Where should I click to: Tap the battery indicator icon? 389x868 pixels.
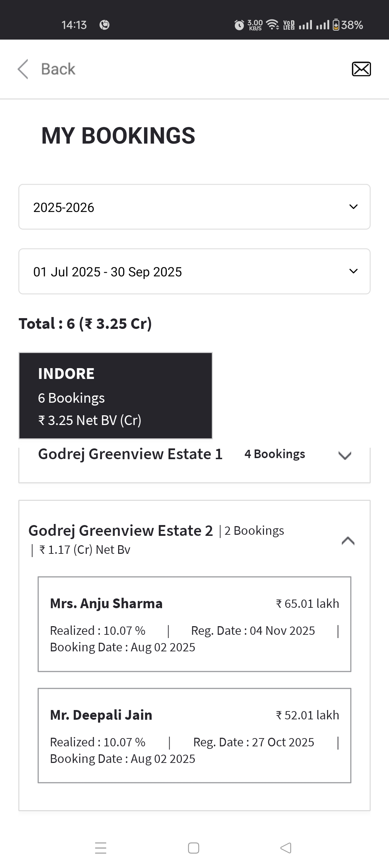pyautogui.click(x=336, y=25)
